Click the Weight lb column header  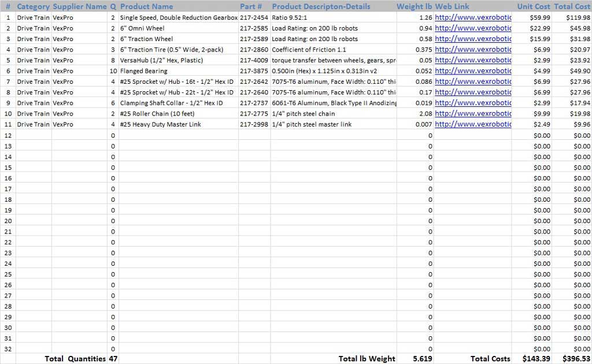[414, 6]
